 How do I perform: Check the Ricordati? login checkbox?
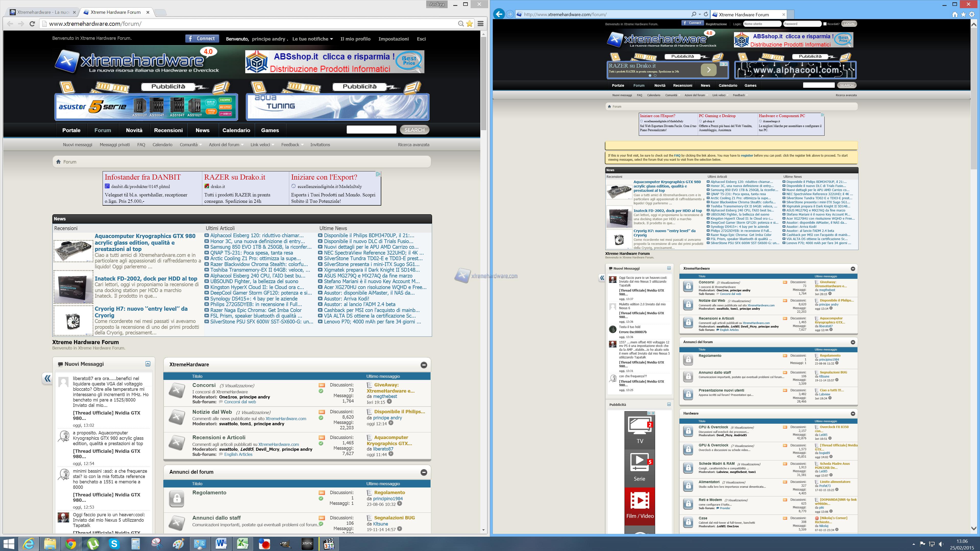(825, 23)
